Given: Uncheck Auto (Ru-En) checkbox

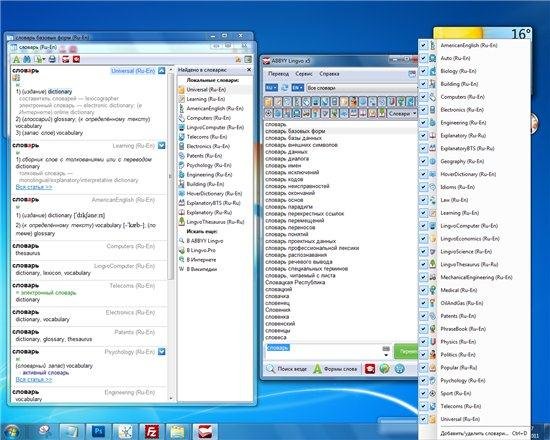Looking at the screenshot, I should pyautogui.click(x=423, y=58).
